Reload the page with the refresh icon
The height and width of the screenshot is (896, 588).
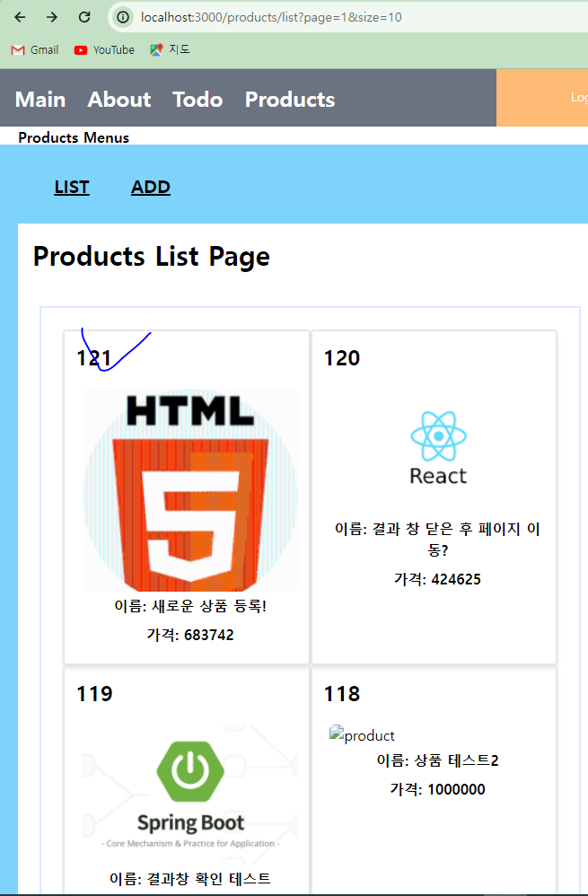pyautogui.click(x=84, y=17)
